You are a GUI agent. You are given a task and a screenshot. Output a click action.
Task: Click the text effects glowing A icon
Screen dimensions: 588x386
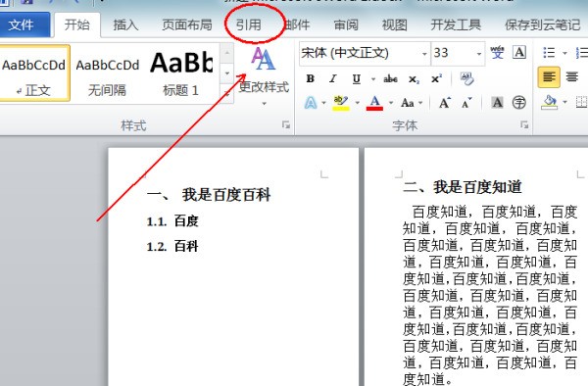click(x=311, y=102)
